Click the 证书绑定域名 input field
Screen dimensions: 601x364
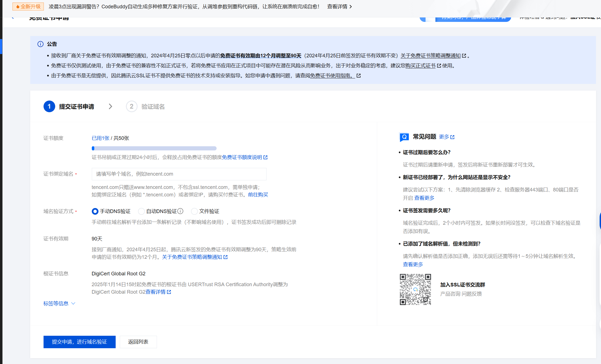point(179,174)
